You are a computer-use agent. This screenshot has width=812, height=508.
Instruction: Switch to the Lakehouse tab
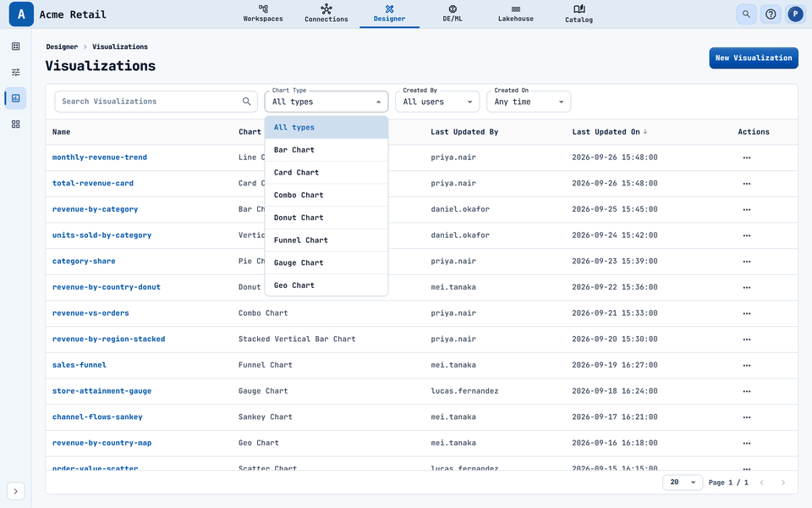coord(516,14)
